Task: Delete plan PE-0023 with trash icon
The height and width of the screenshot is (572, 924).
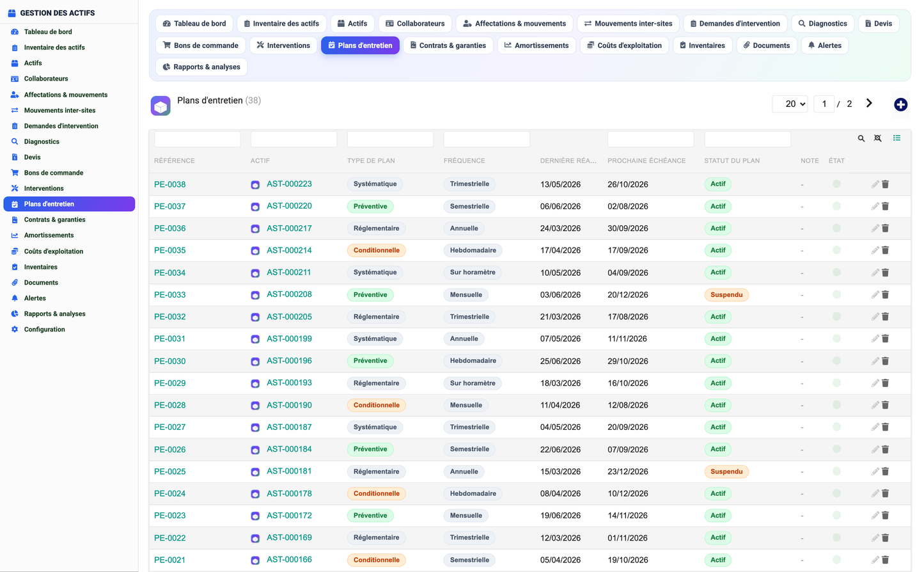Action: 886,516
